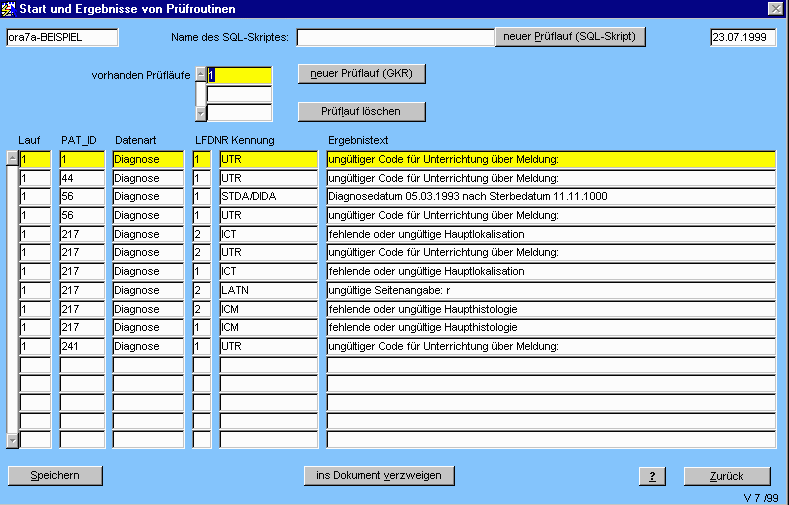Click down arrow of results table scrollbar

pyautogui.click(x=12, y=440)
